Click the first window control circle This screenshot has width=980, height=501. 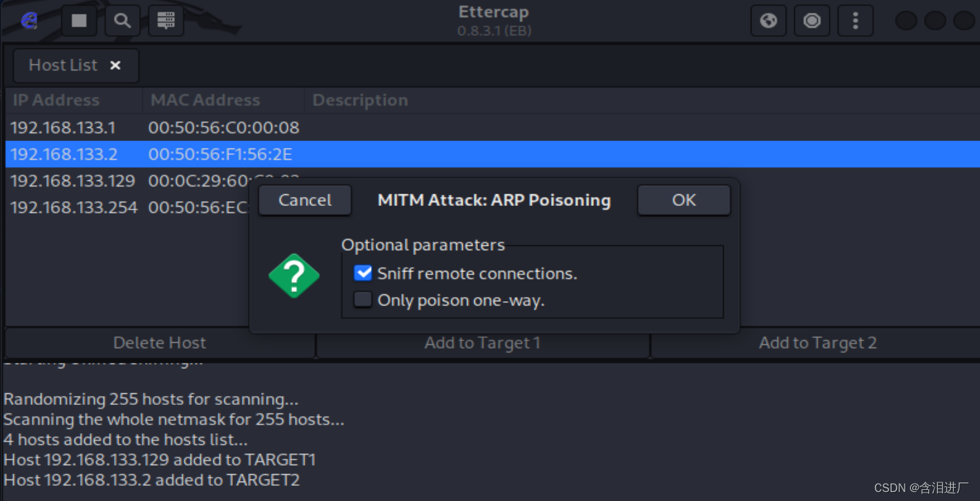[x=906, y=21]
